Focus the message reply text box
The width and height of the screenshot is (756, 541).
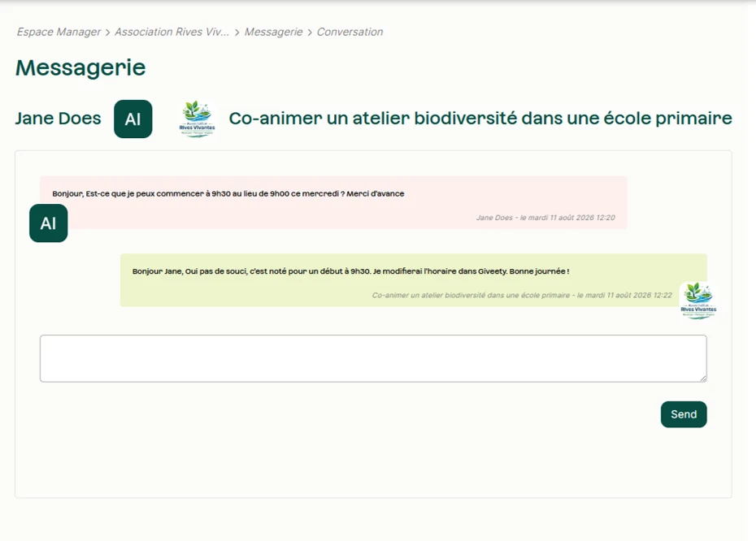[x=373, y=358]
